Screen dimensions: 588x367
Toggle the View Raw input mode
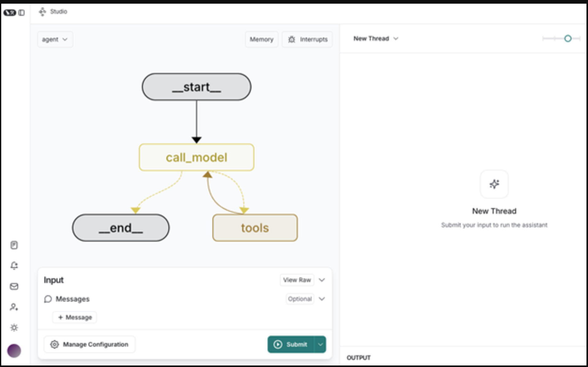297,280
